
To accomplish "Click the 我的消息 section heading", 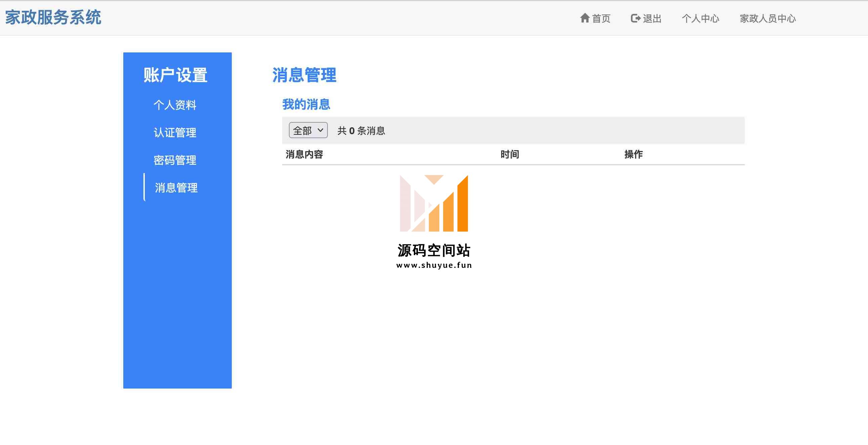I will [306, 104].
